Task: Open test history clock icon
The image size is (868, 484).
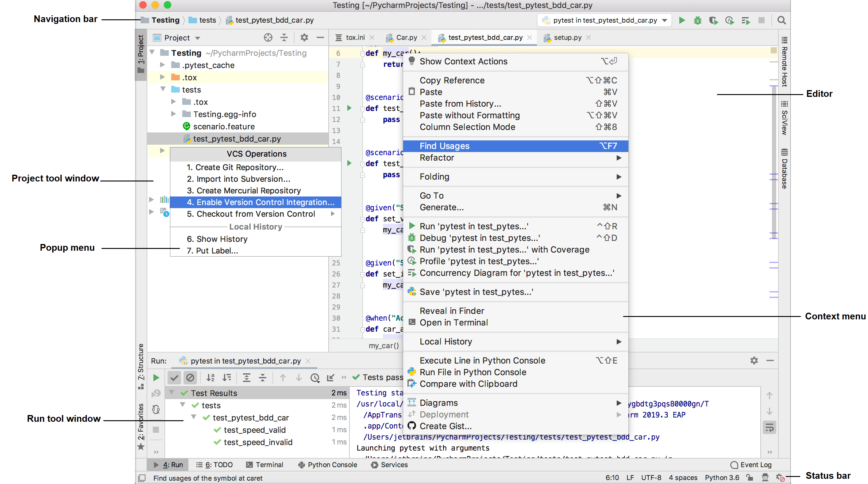Action: (x=315, y=378)
